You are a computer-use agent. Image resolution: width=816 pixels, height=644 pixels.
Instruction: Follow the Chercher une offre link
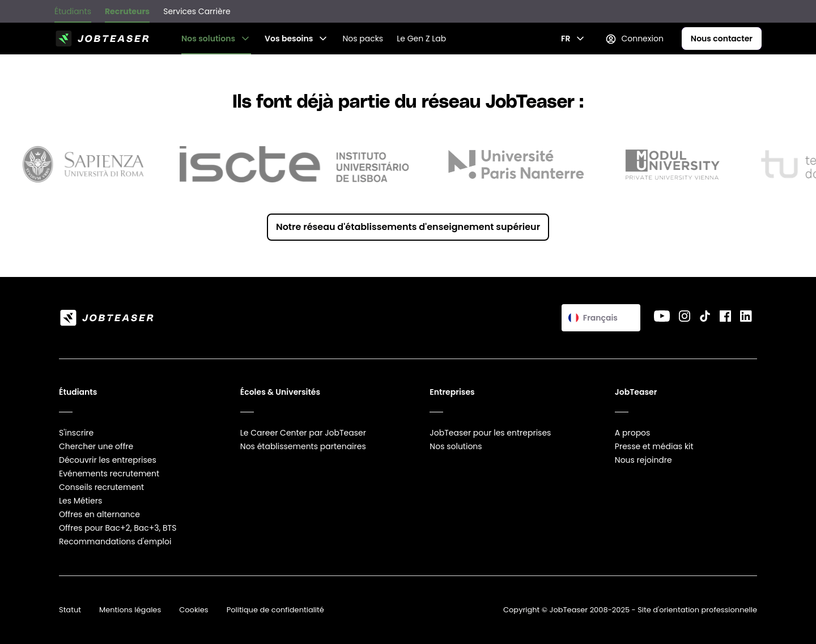point(96,446)
